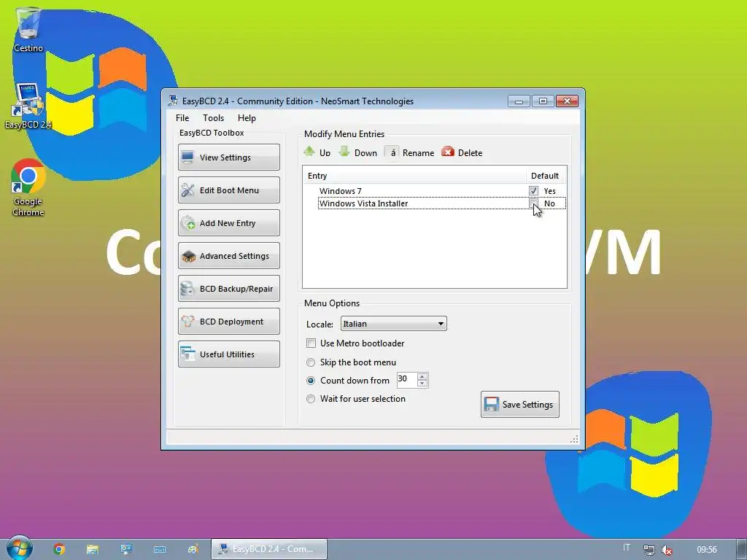Click the taskbar icon left of EasyBCD
This screenshot has width=747, height=560.
click(193, 549)
